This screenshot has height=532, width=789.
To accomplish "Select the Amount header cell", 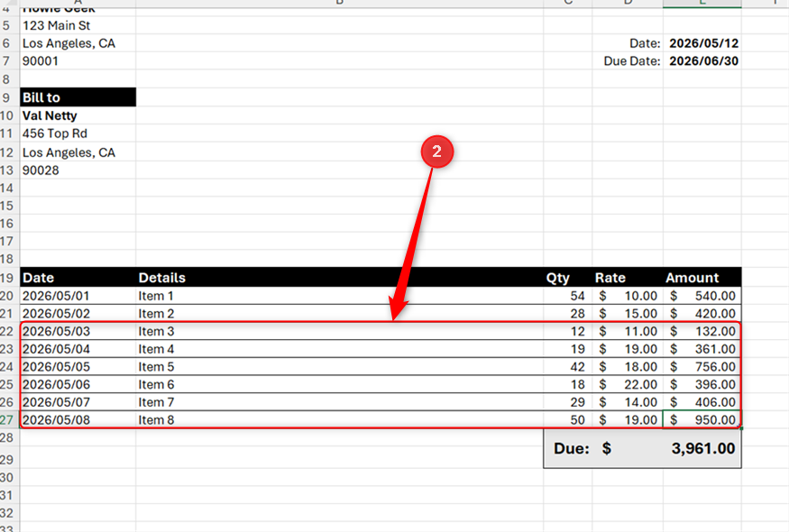I will (702, 278).
